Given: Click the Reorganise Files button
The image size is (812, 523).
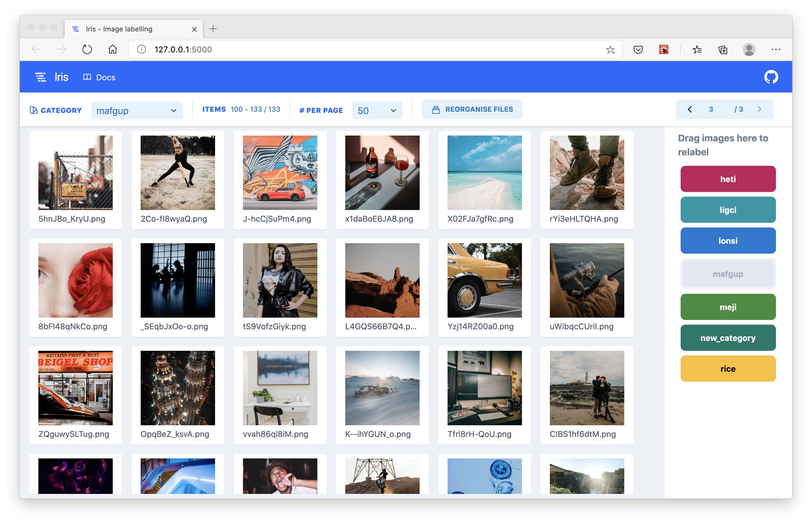Looking at the screenshot, I should (x=472, y=109).
